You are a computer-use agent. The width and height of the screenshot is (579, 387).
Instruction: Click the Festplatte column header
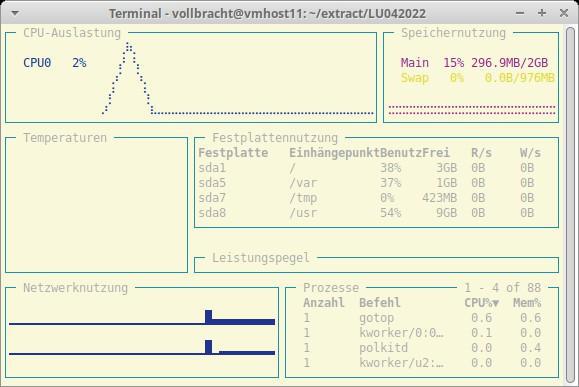tap(233, 153)
